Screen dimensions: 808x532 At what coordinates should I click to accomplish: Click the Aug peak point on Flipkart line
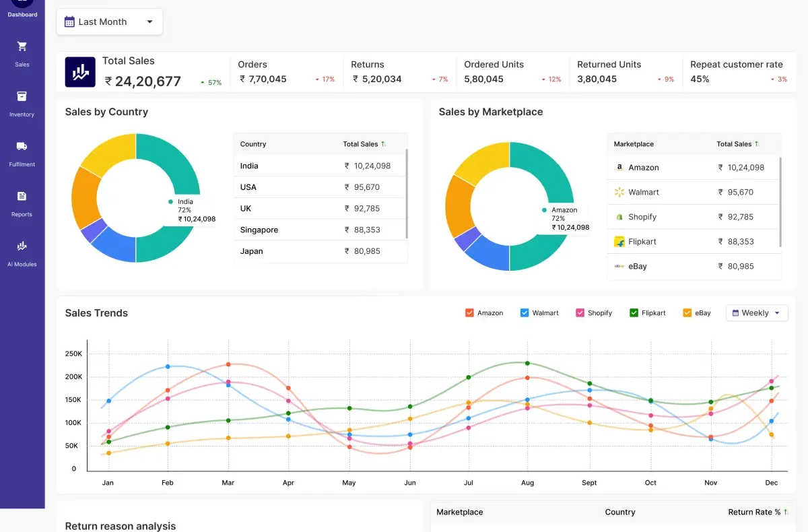527,363
